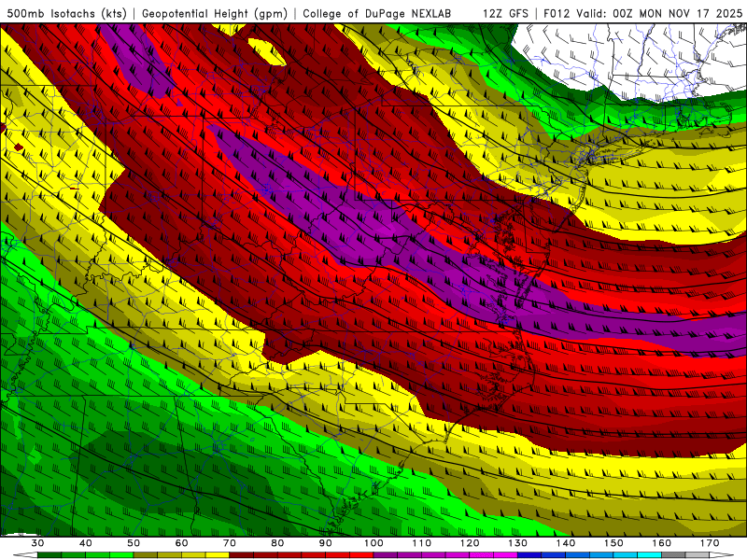Click the 140 kt legend label
The image size is (747, 560).
[566, 543]
